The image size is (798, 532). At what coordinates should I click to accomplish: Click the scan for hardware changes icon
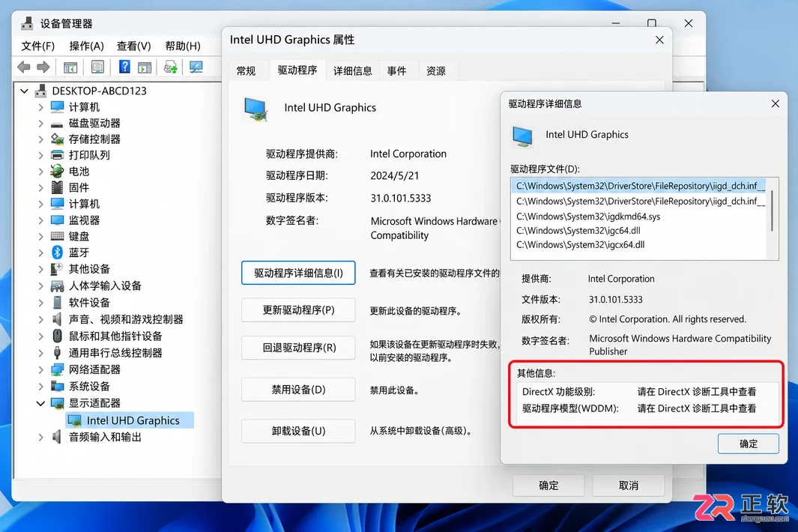196,67
